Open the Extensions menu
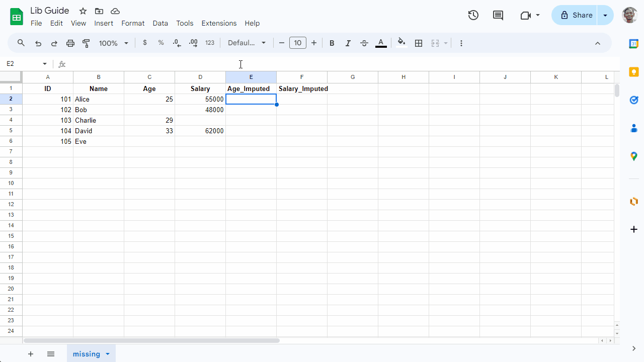The image size is (644, 362). [219, 23]
